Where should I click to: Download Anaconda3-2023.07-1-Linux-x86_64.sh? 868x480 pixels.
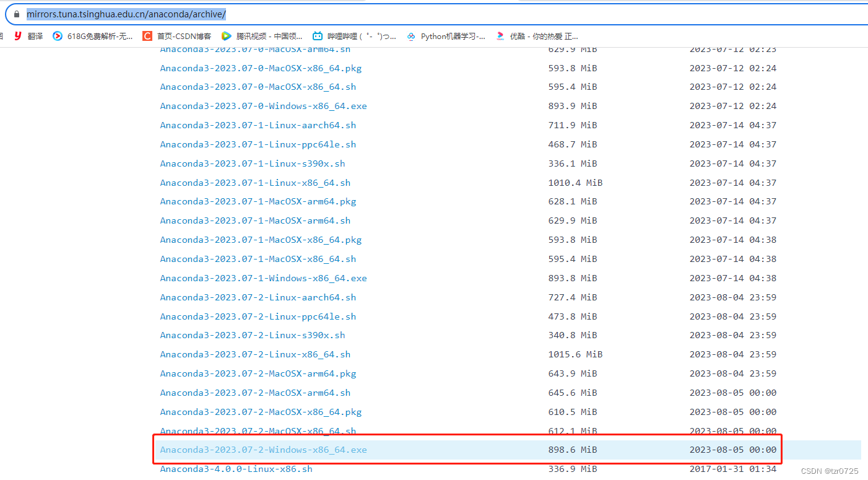click(x=255, y=183)
